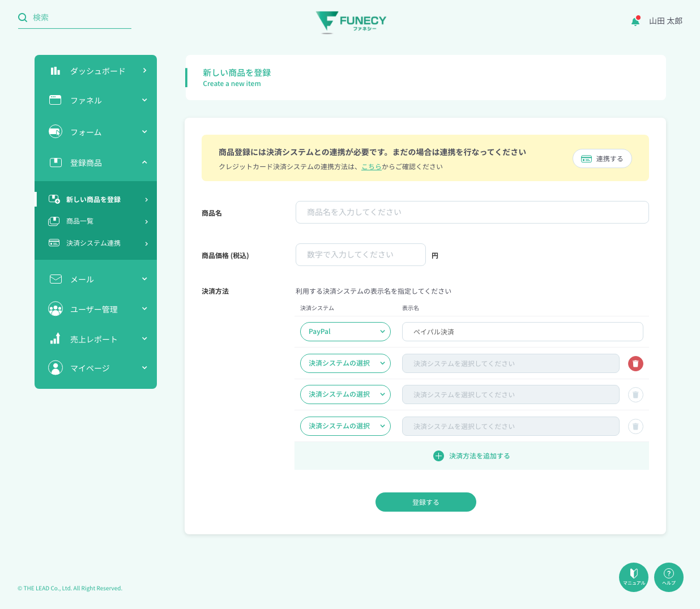The image size is (700, 609).
Task: Click the 商品名 input field
Action: [472, 212]
